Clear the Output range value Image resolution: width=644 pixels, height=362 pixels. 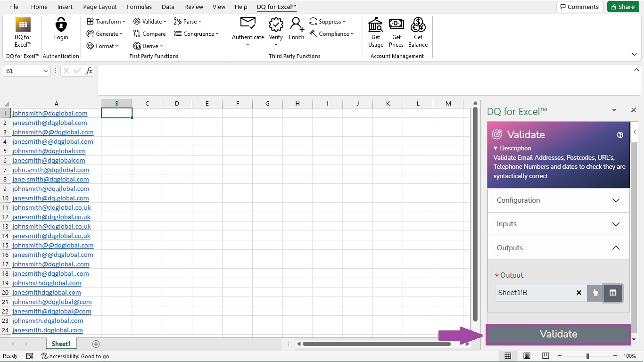[579, 293]
